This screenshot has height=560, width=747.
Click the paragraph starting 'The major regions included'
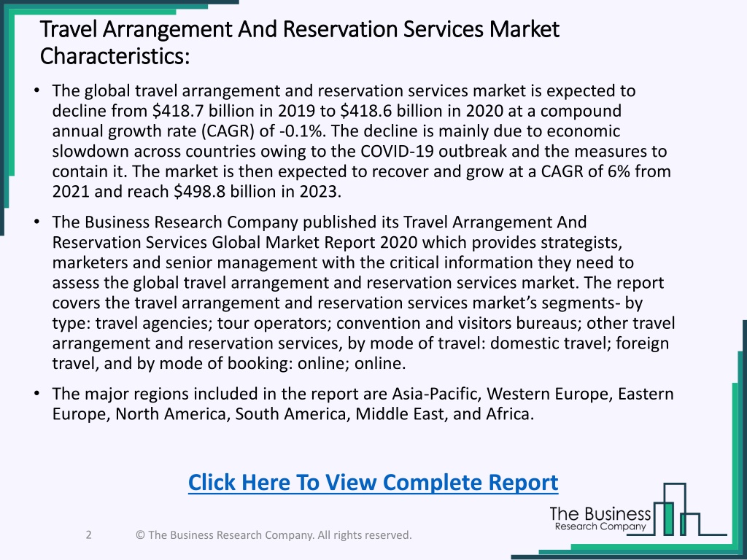pyautogui.click(x=363, y=404)
